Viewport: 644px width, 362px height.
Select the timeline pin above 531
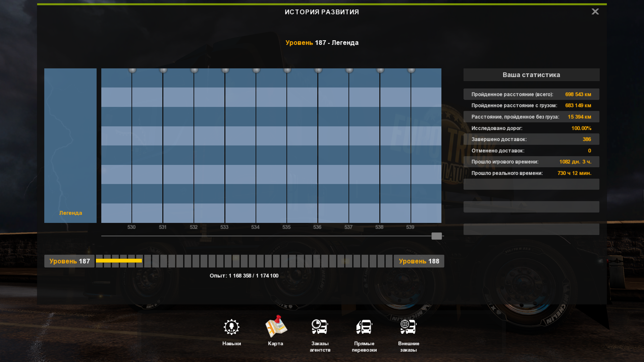coord(163,70)
